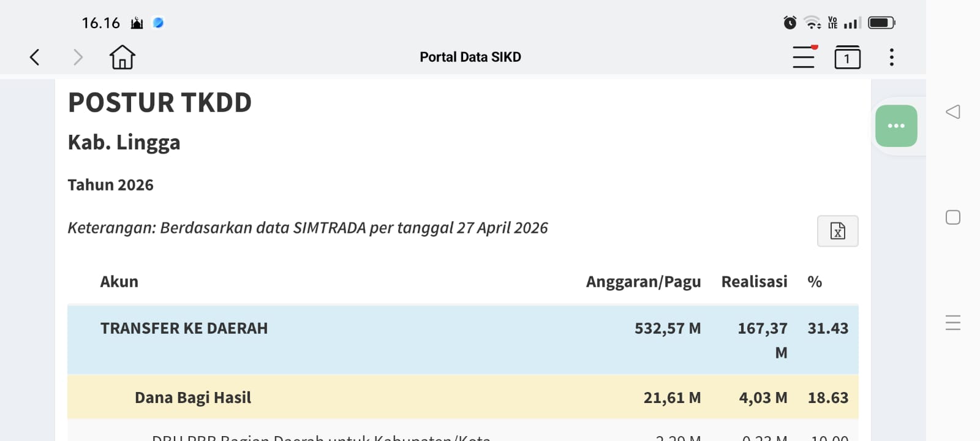This screenshot has height=441, width=980.
Task: Click the Anggaran/Pagu column header
Action: (643, 282)
